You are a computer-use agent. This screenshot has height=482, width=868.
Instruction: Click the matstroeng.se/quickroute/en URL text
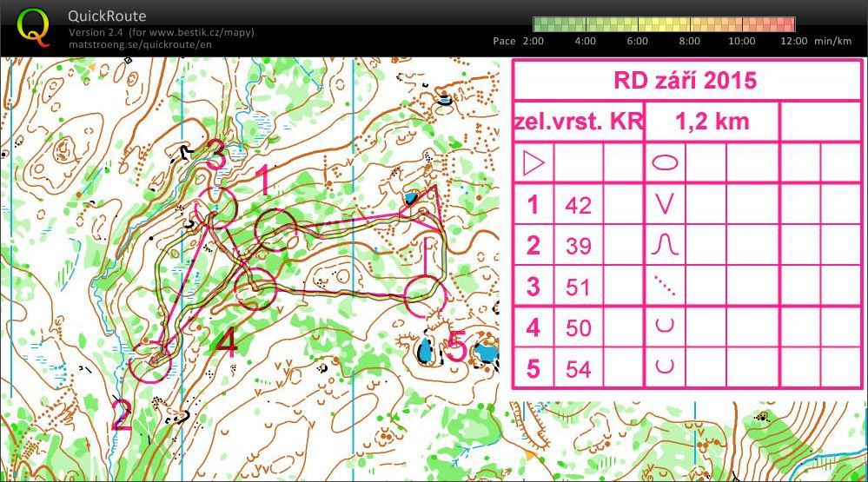pos(140,44)
